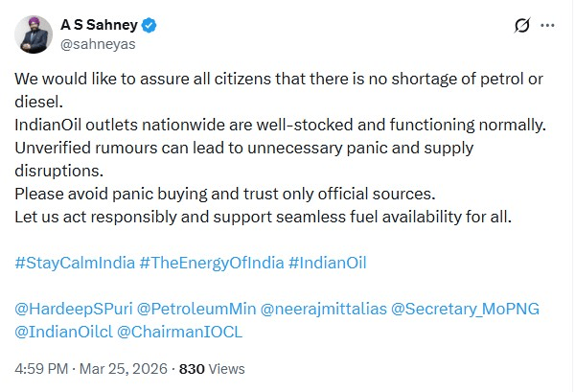Image resolution: width=575 pixels, height=392 pixels.
Task: Open the @sahneyas handle link
Action: (98, 44)
